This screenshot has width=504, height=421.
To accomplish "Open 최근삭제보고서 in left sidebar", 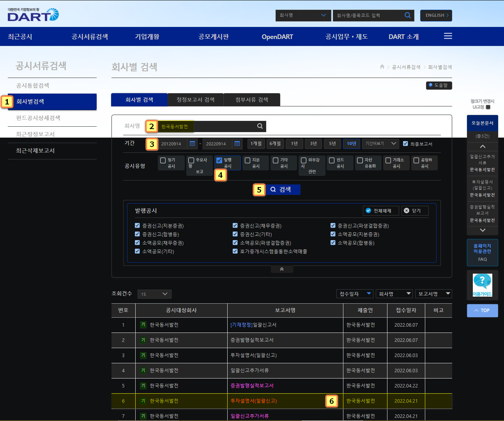I will [x=35, y=150].
